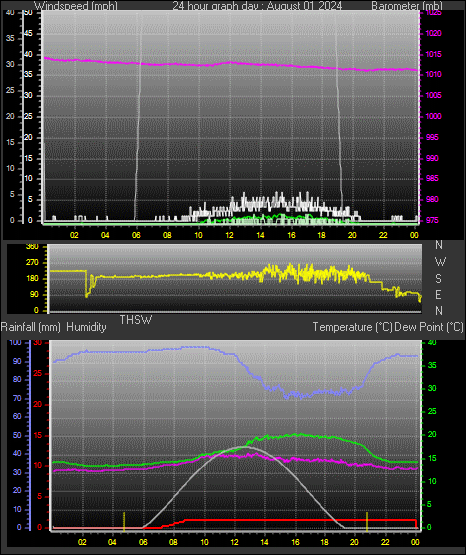Image resolution: width=466 pixels, height=555 pixels.
Task: Click hour tick 12 on windspeed graph
Action: (x=229, y=235)
